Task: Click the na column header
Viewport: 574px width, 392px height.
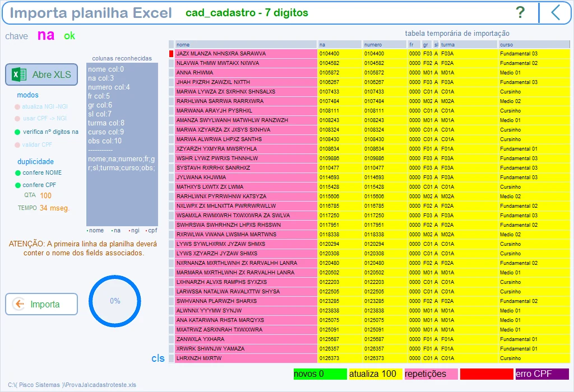Action: (x=340, y=45)
